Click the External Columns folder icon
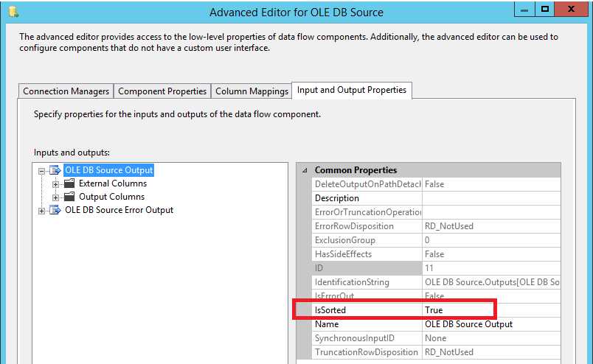 (x=69, y=183)
